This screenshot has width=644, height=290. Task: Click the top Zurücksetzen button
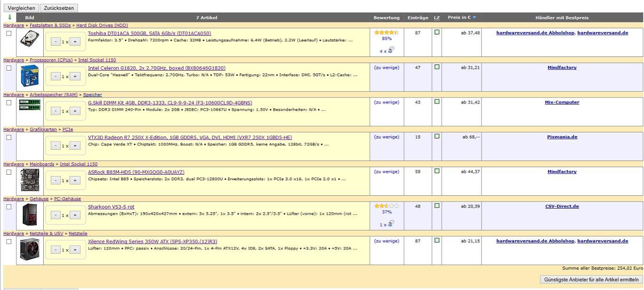click(59, 8)
